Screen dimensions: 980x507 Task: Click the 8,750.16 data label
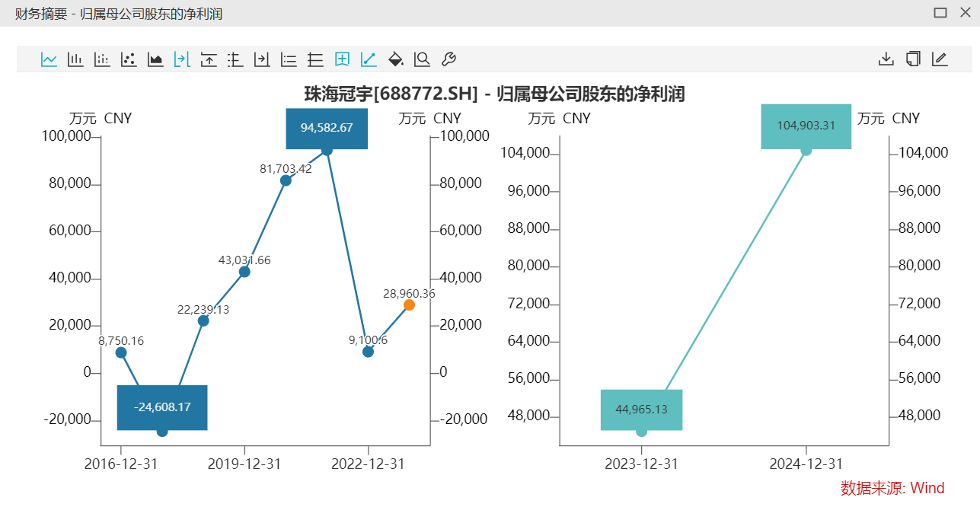[121, 341]
